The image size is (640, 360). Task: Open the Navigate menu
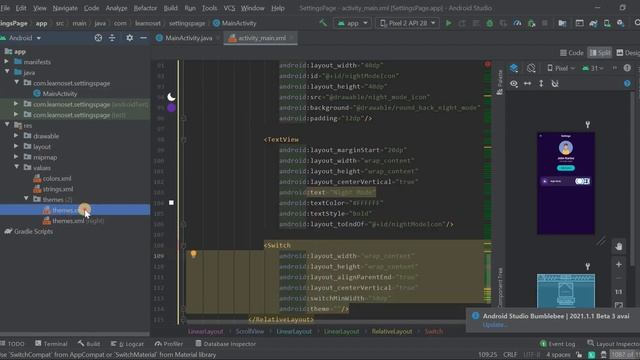[x=65, y=8]
